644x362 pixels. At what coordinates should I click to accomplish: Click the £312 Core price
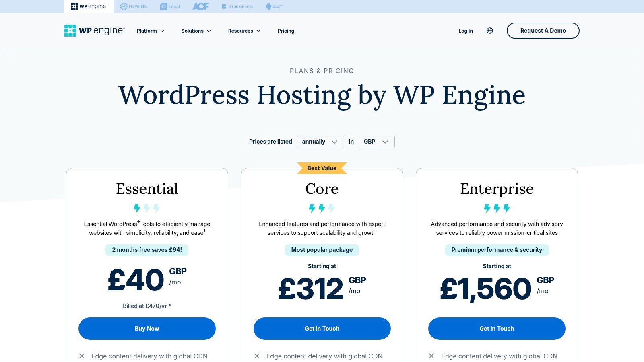click(311, 289)
